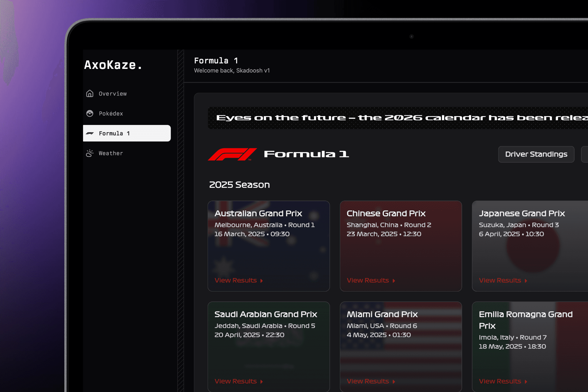Viewport: 588px width, 392px height.
Task: Open the Weather menu item
Action: pos(111,153)
